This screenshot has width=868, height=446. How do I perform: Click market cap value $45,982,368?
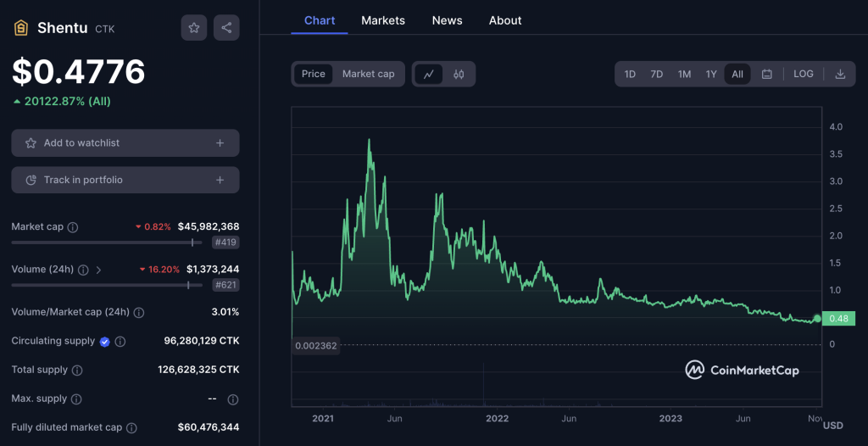[209, 226]
